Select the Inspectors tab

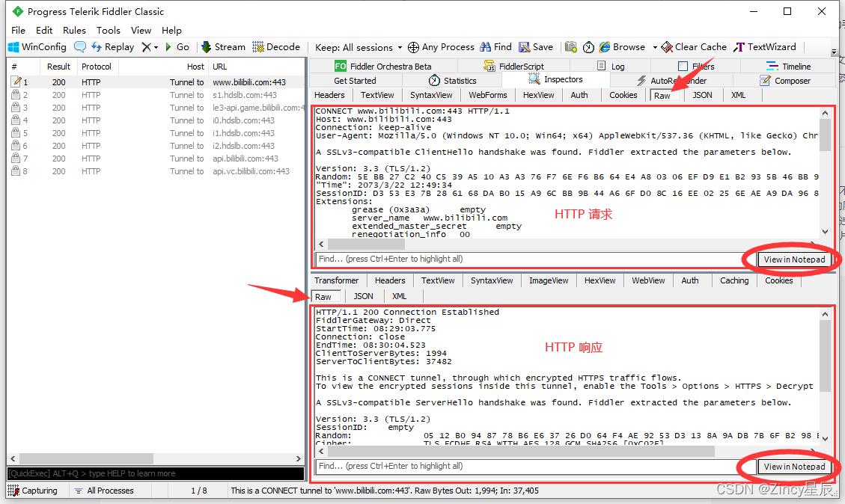coord(555,80)
